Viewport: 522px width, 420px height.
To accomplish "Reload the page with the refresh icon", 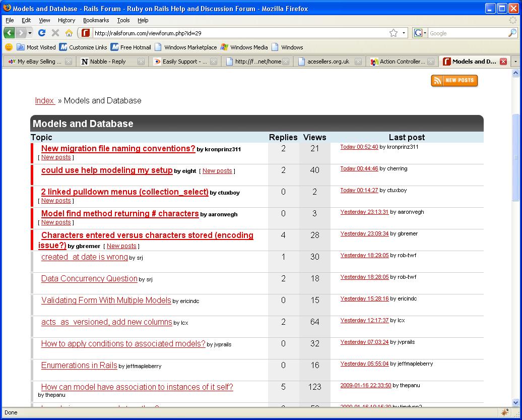I will [42, 33].
